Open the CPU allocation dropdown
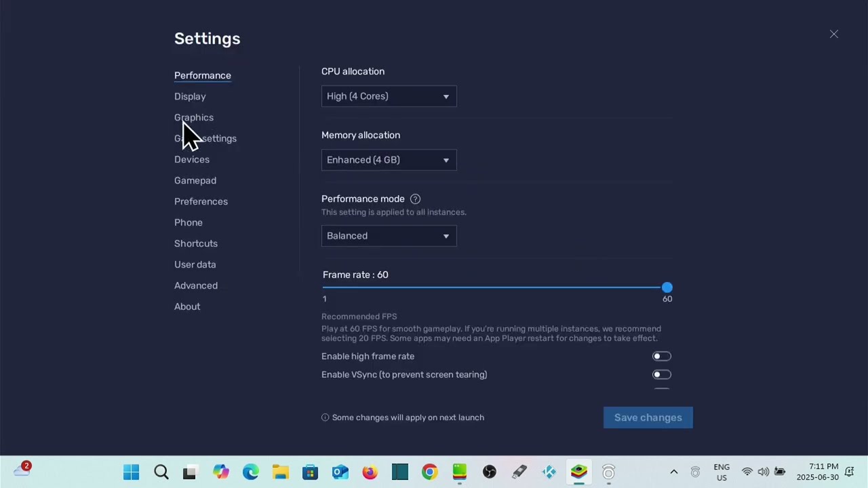This screenshot has width=868, height=488. (389, 96)
